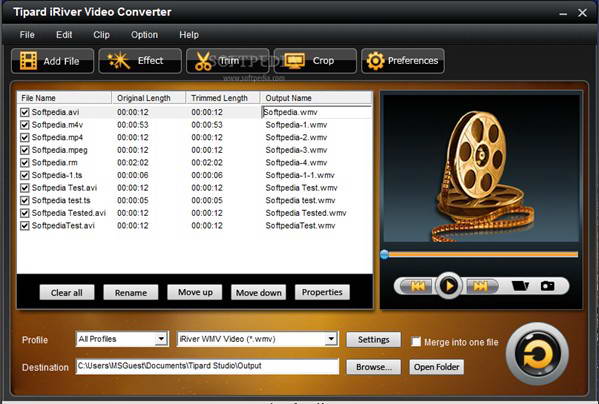Viewport: 599px width, 404px height.
Task: Select the Softpedia Tested.avi file name
Action: [69, 213]
